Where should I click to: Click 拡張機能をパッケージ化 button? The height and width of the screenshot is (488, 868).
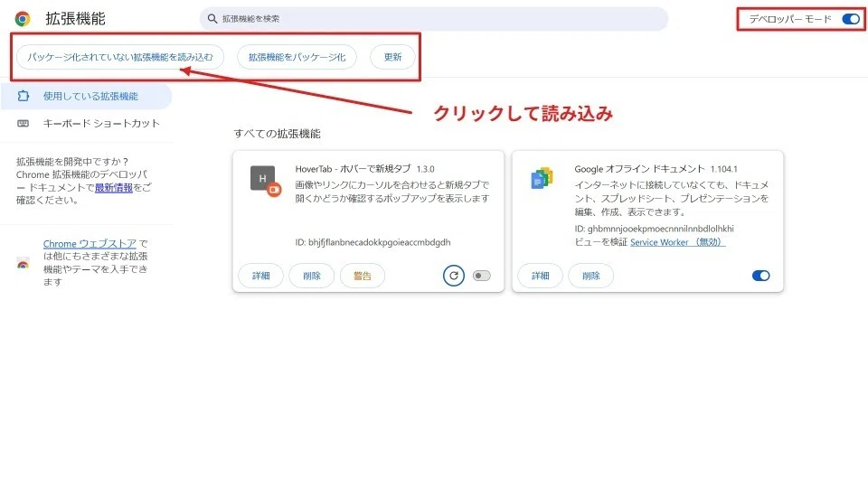297,57
